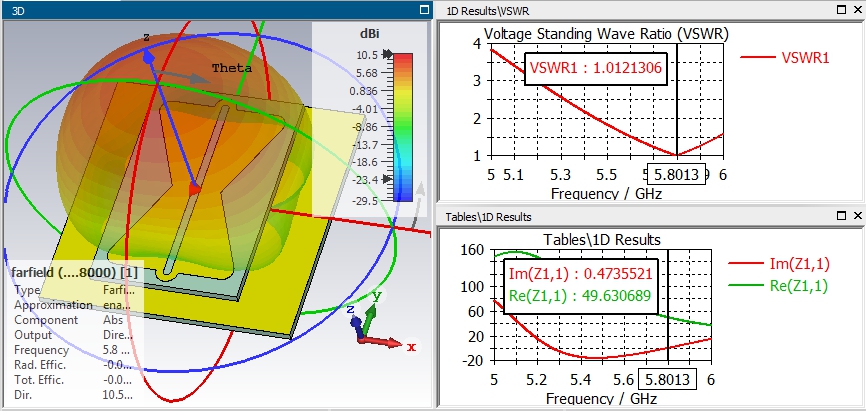The height and width of the screenshot is (411, 866).
Task: Click the Rad. Effic. row in farfield info
Action: [x=73, y=365]
